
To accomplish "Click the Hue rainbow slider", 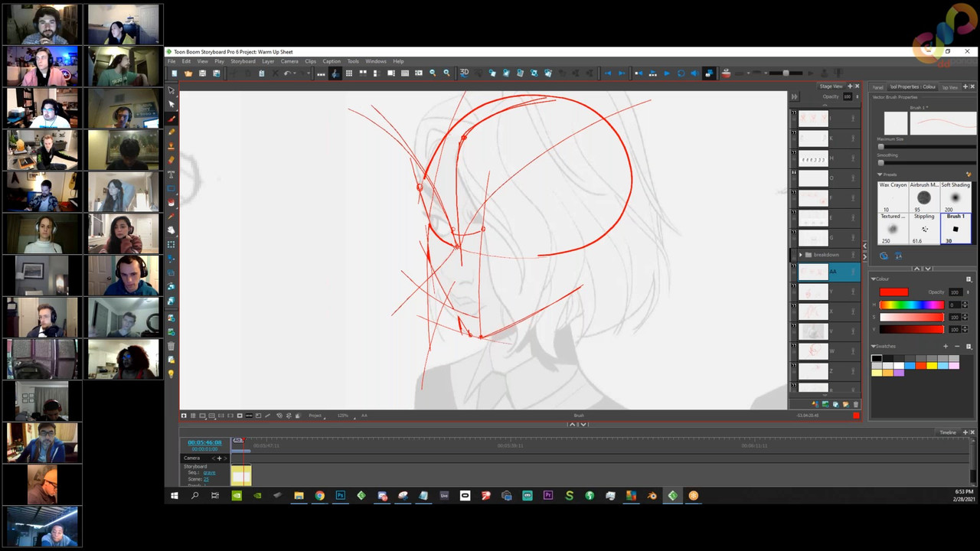I will (911, 305).
